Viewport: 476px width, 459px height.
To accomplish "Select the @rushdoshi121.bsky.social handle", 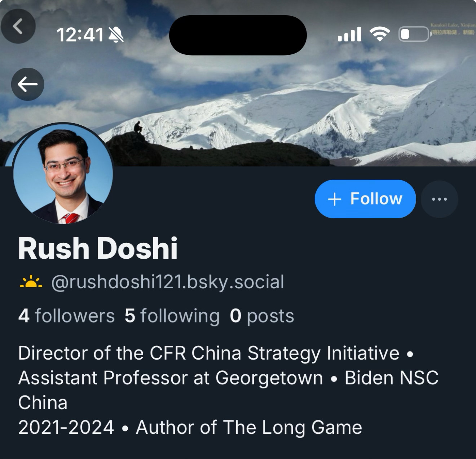I will coord(168,282).
